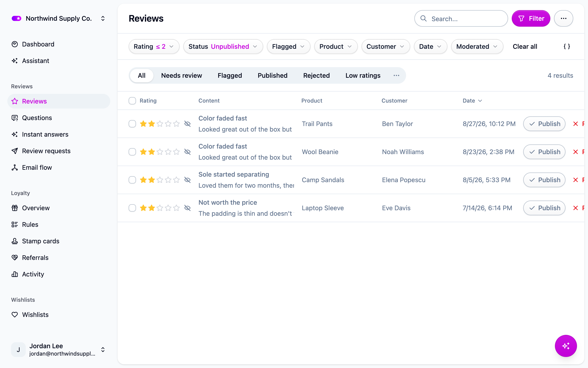Reject the Wool Beanie review
The image size is (588, 368).
point(579,152)
